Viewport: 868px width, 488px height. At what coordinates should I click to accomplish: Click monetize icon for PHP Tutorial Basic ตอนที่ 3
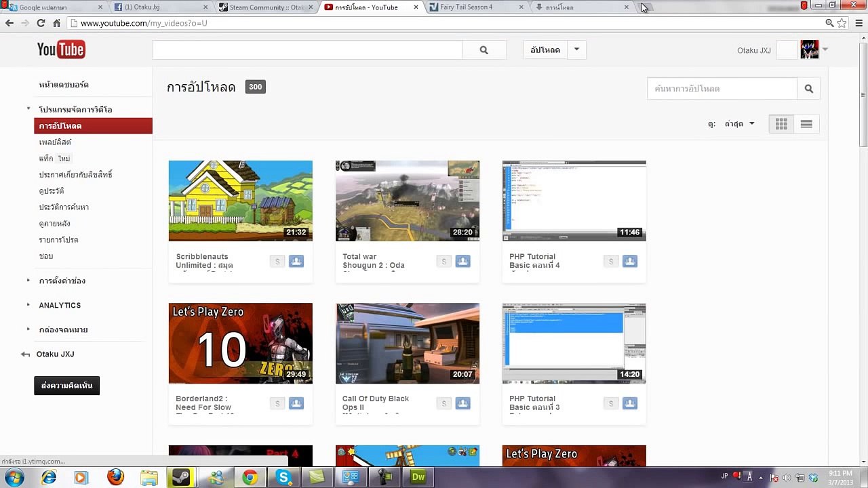(611, 403)
